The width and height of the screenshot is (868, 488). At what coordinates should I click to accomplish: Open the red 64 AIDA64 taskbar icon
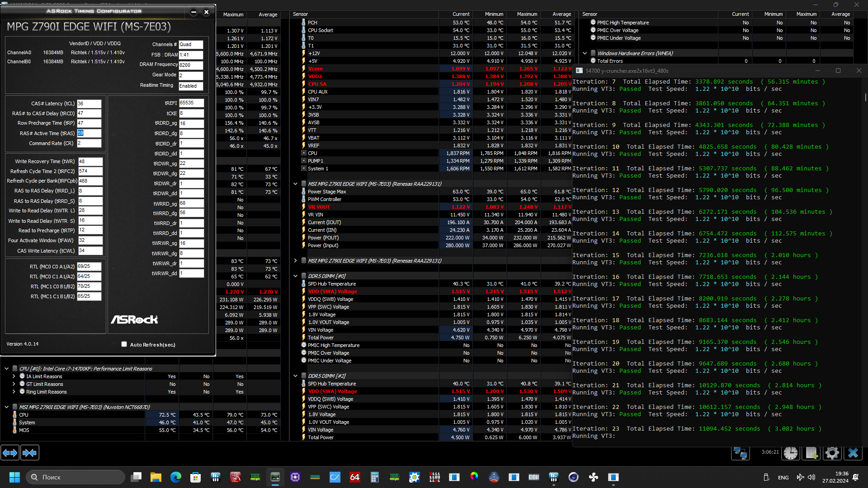click(x=354, y=477)
